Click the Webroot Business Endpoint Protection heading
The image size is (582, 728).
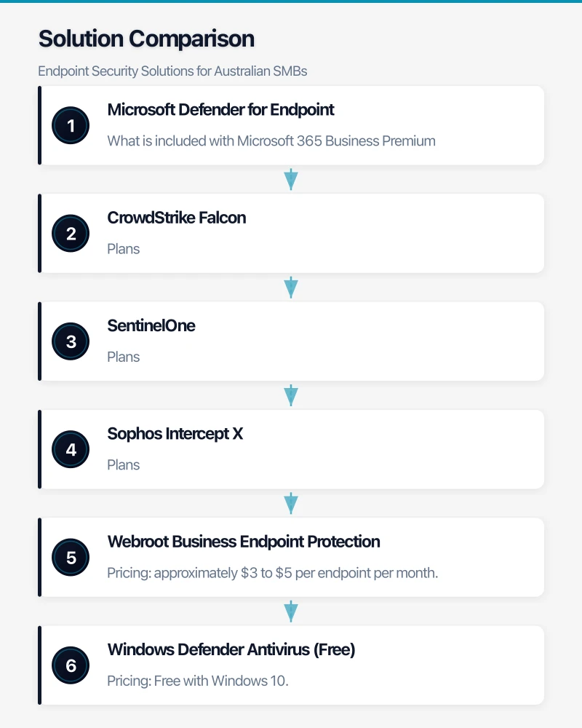point(244,542)
